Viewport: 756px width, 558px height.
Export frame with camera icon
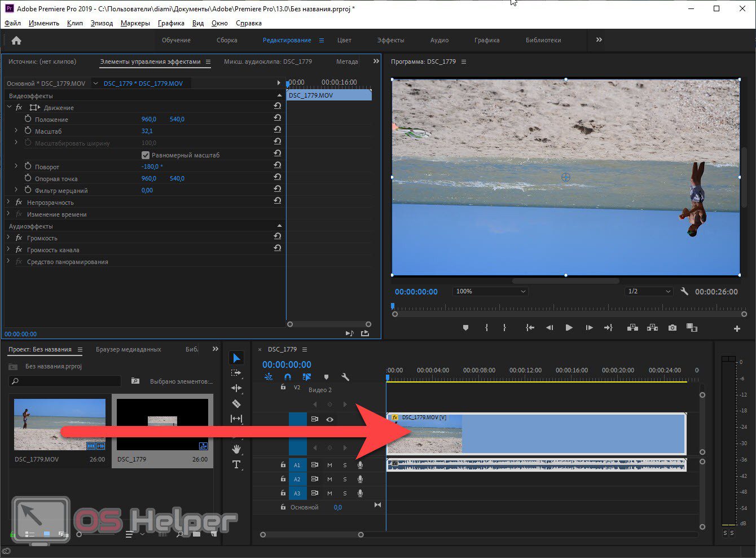pyautogui.click(x=673, y=328)
